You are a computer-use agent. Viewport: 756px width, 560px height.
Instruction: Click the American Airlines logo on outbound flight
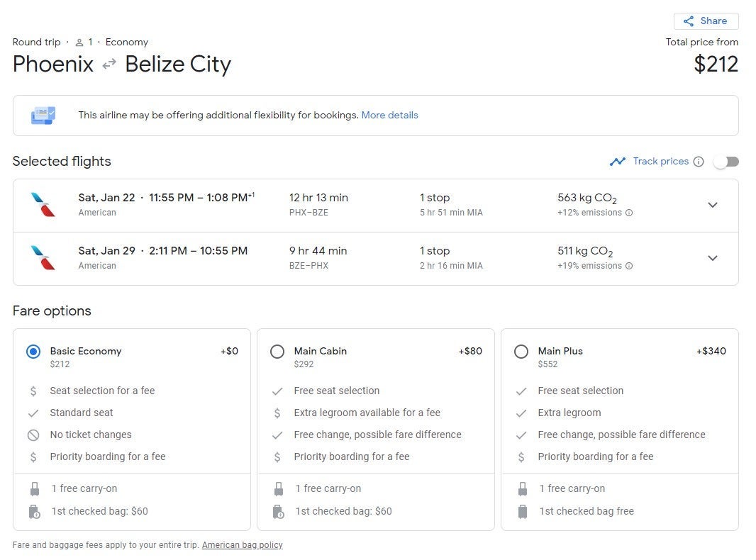click(x=43, y=204)
